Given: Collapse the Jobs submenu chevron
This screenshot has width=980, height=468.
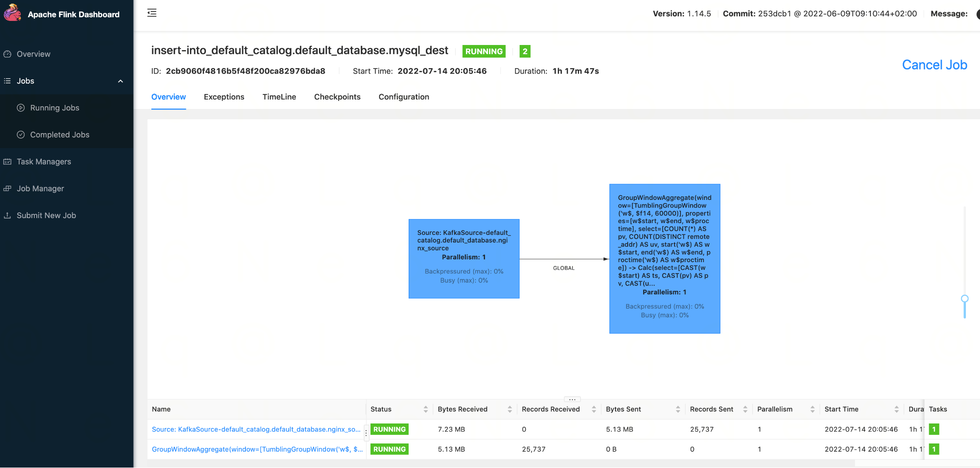Looking at the screenshot, I should [120, 81].
